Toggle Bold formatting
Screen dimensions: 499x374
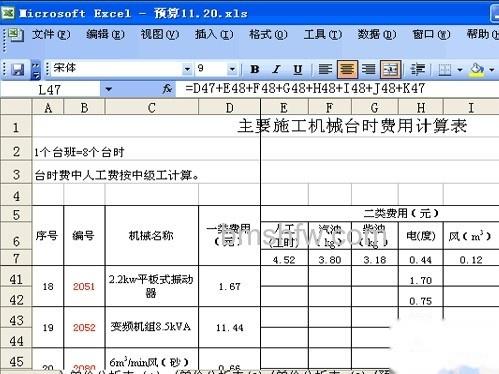[x=255, y=69]
